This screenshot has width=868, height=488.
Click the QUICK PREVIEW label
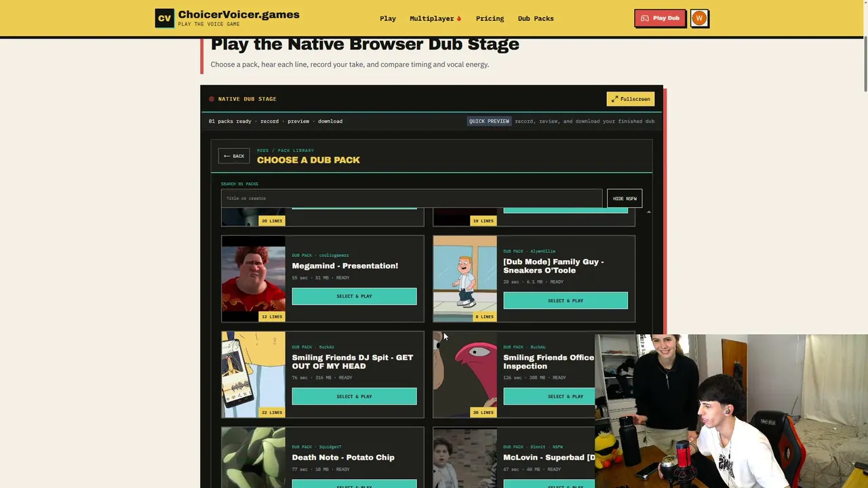click(489, 121)
